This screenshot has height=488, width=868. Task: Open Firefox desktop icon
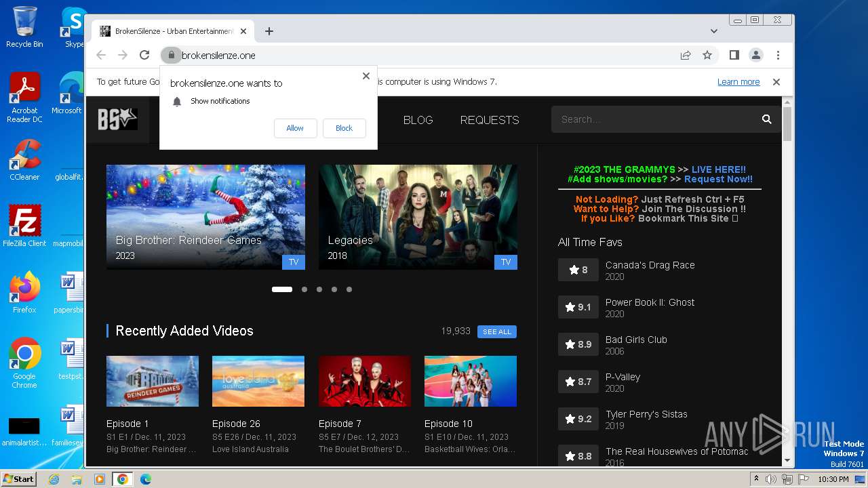24,292
